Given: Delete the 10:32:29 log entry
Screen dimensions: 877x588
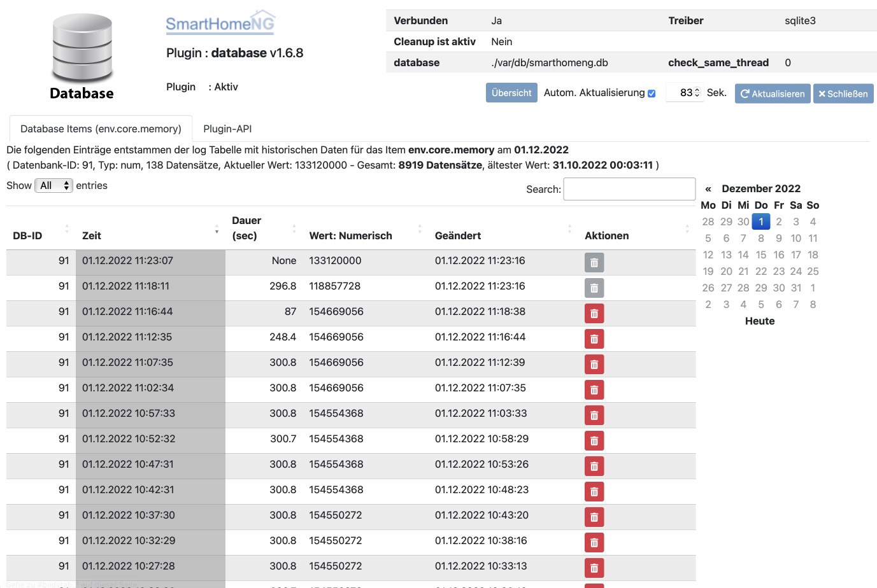Looking at the screenshot, I should [x=594, y=543].
